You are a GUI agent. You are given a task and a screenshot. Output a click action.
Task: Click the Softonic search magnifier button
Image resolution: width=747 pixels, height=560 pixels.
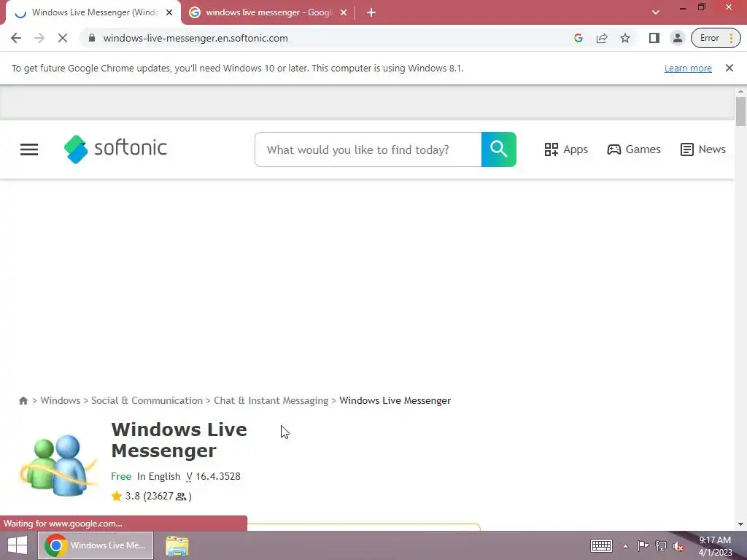pos(498,149)
